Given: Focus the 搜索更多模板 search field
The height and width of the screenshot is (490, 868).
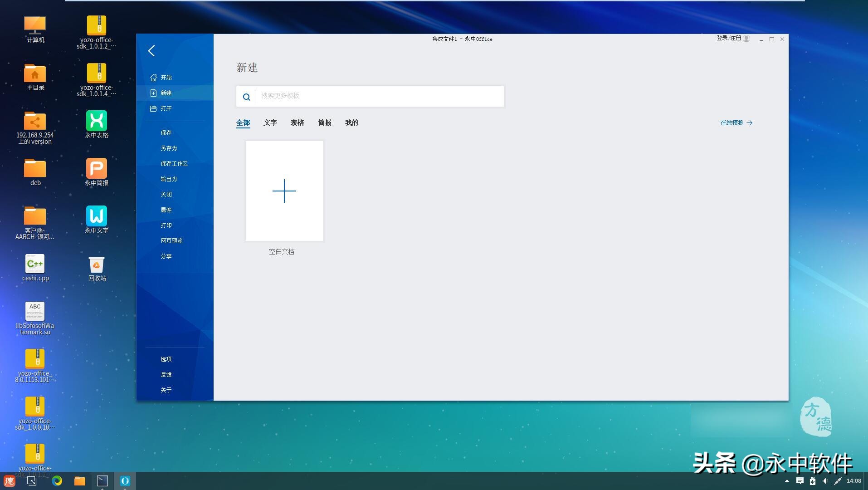Looking at the screenshot, I should pos(380,96).
